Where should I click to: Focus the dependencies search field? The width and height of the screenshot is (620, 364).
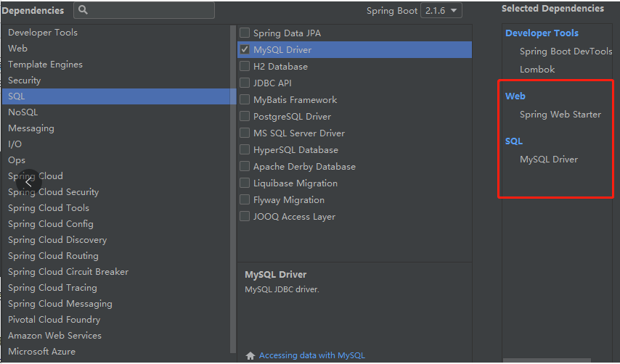[x=144, y=10]
